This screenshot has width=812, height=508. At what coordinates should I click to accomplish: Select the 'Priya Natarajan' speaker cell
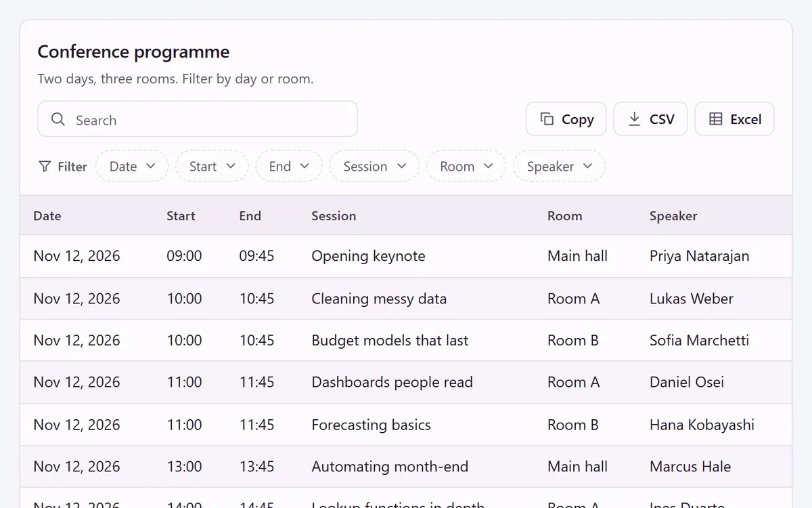tap(699, 256)
